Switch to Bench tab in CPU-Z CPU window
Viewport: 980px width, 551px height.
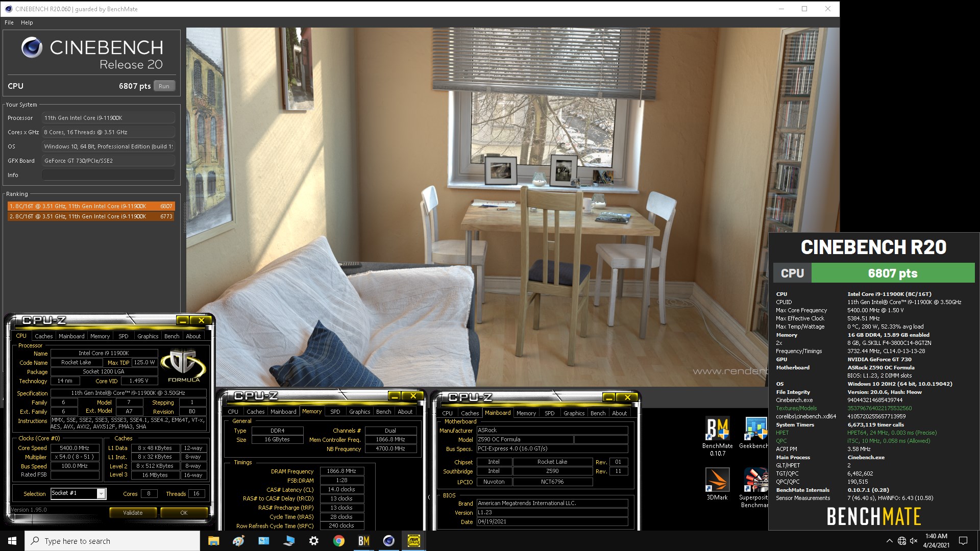[x=171, y=336]
